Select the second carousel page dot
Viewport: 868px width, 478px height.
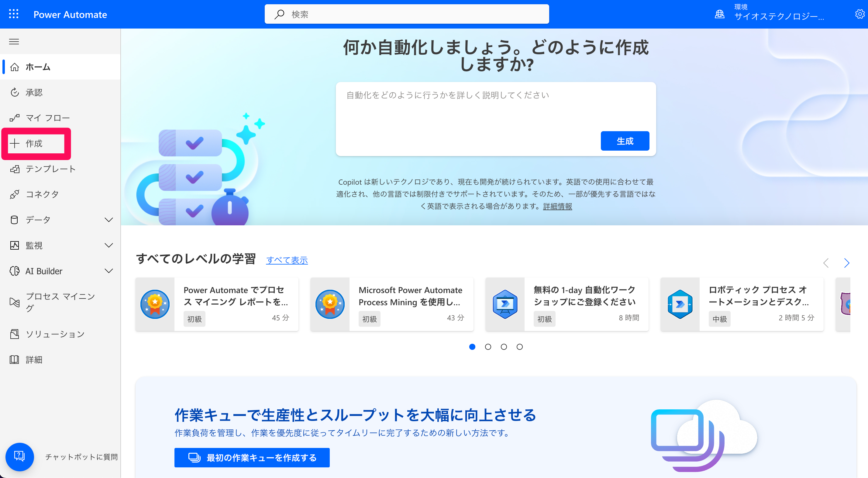[488, 347]
